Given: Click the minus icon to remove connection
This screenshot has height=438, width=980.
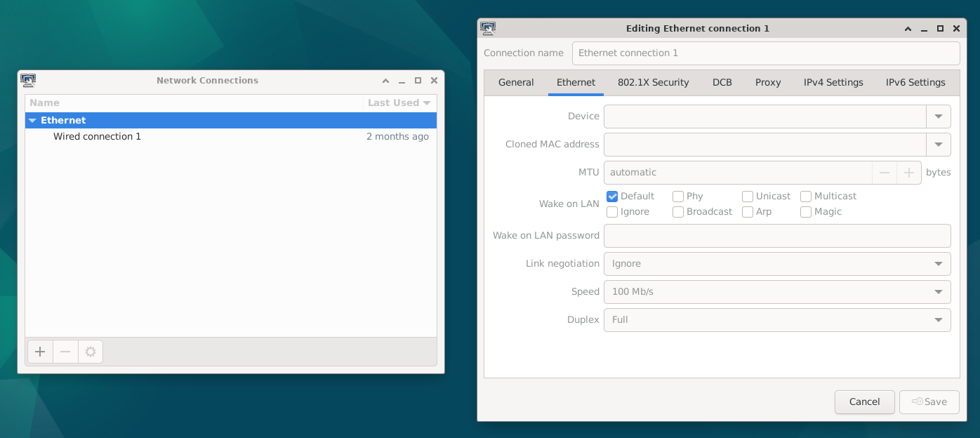Looking at the screenshot, I should pyautogui.click(x=65, y=352).
